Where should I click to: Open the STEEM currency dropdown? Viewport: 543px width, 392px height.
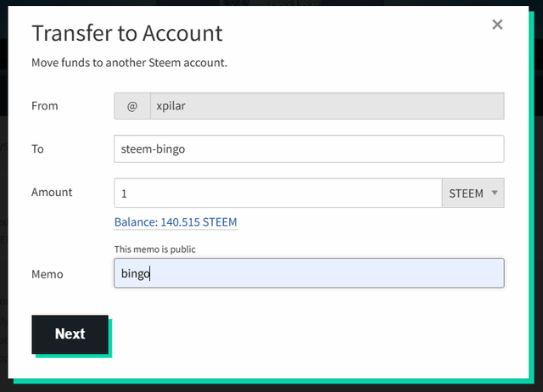click(x=473, y=193)
